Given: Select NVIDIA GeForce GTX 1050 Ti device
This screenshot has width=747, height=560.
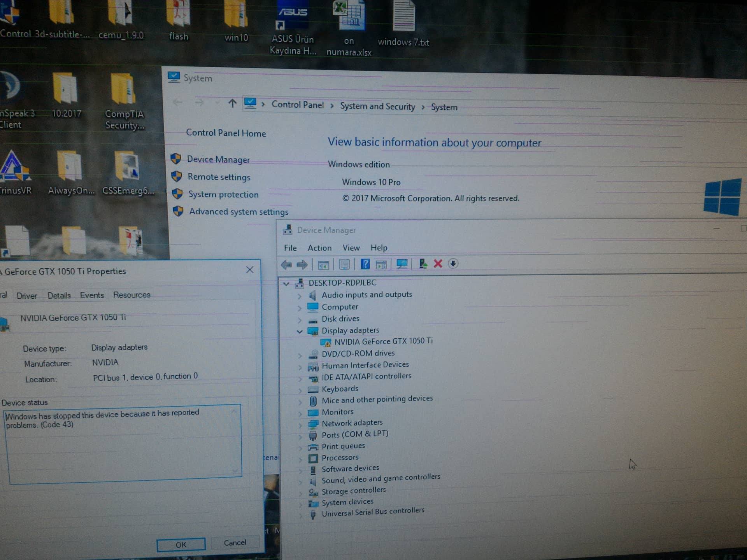Looking at the screenshot, I should [x=383, y=341].
